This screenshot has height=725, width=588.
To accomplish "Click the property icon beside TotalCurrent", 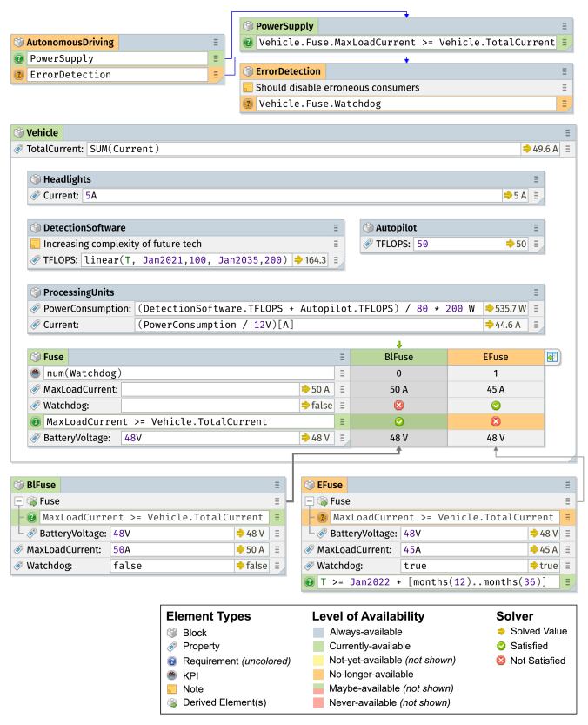I will click(18, 149).
